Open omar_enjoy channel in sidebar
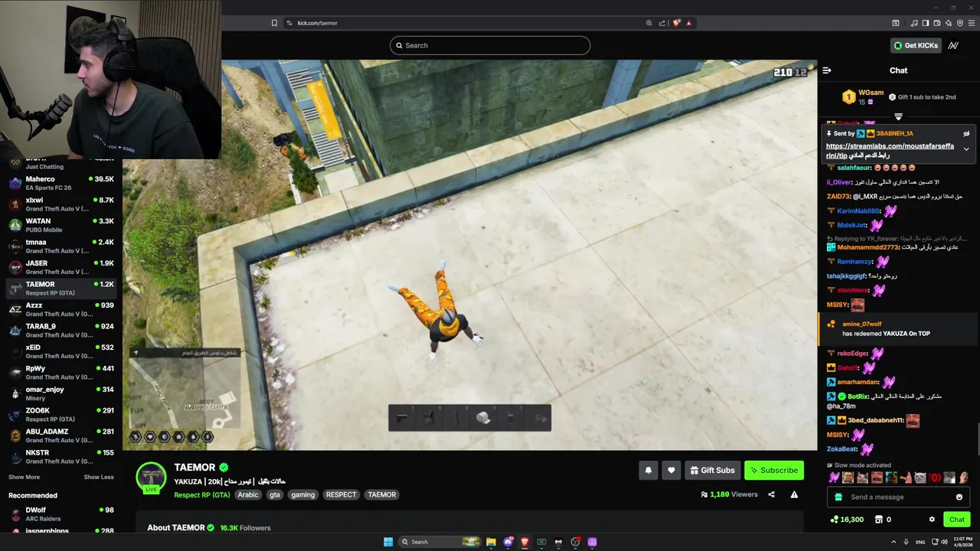Image resolution: width=980 pixels, height=551 pixels. pos(61,393)
